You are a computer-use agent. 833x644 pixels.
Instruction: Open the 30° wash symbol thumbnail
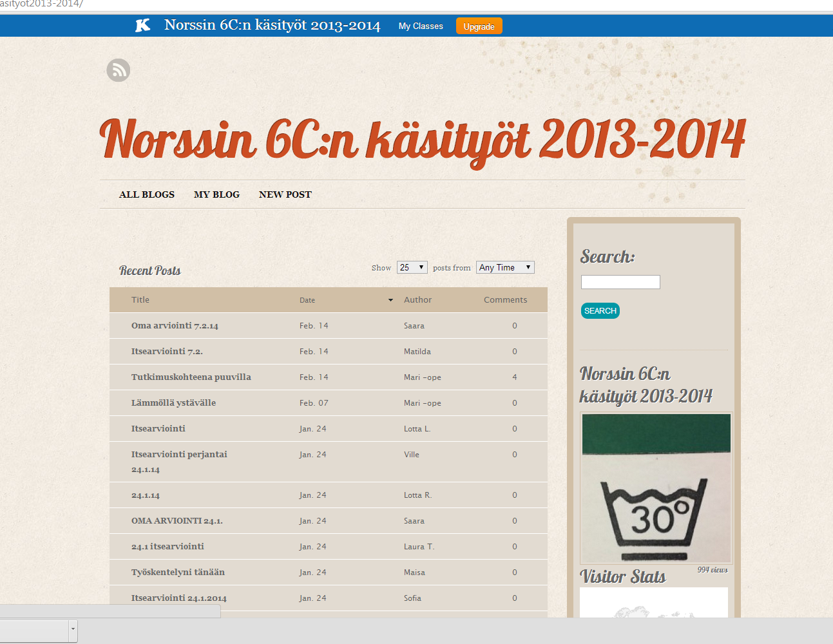point(656,488)
